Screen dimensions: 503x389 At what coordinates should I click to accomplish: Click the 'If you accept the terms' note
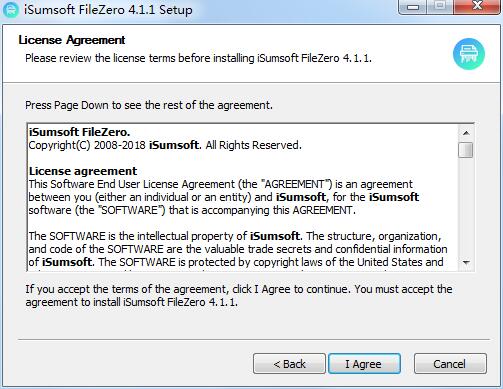[x=239, y=296]
